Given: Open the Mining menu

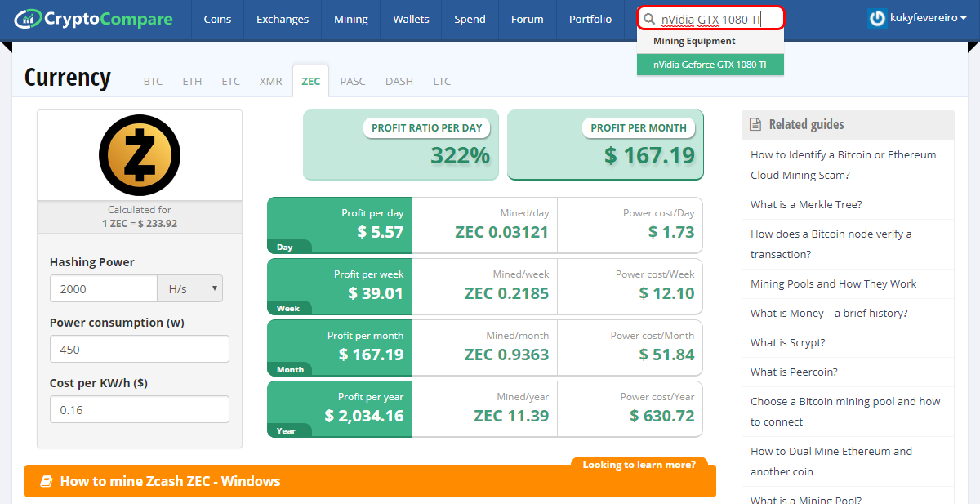Looking at the screenshot, I should pyautogui.click(x=351, y=19).
